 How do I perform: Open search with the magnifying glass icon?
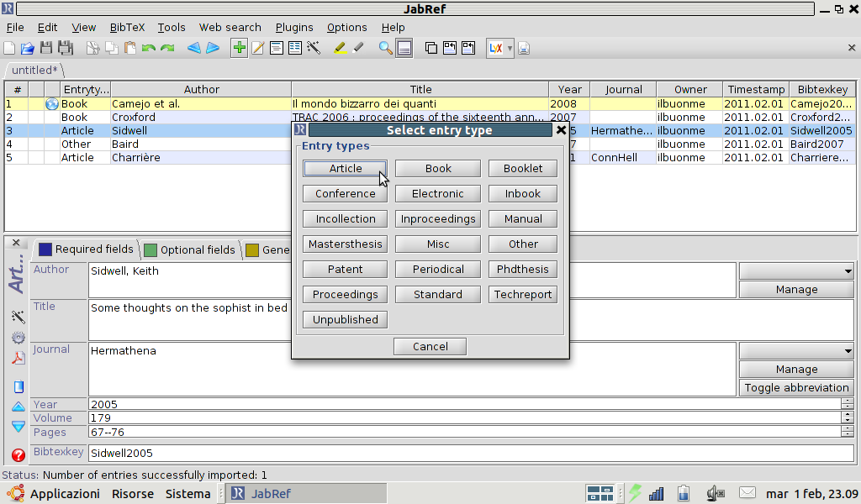tap(385, 48)
